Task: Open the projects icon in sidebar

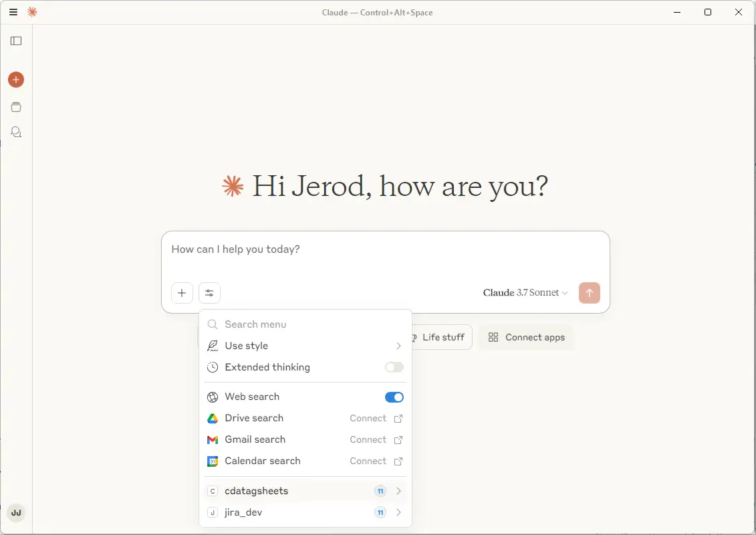Action: (x=16, y=107)
